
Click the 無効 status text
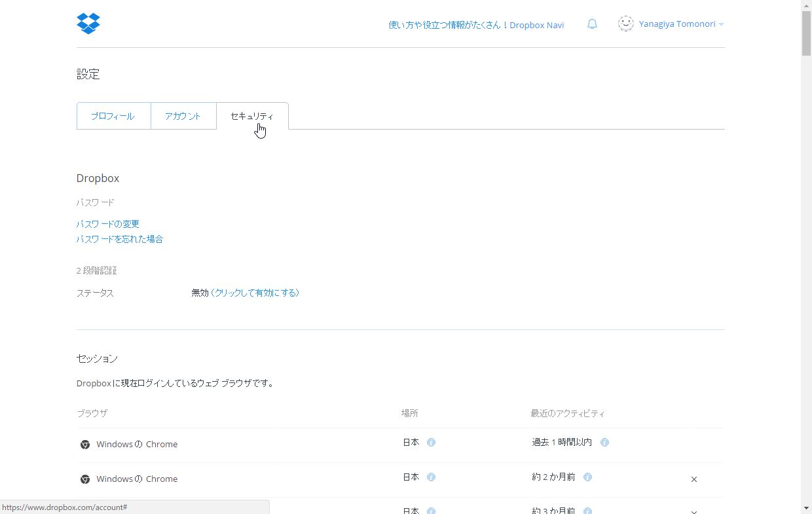coord(200,293)
